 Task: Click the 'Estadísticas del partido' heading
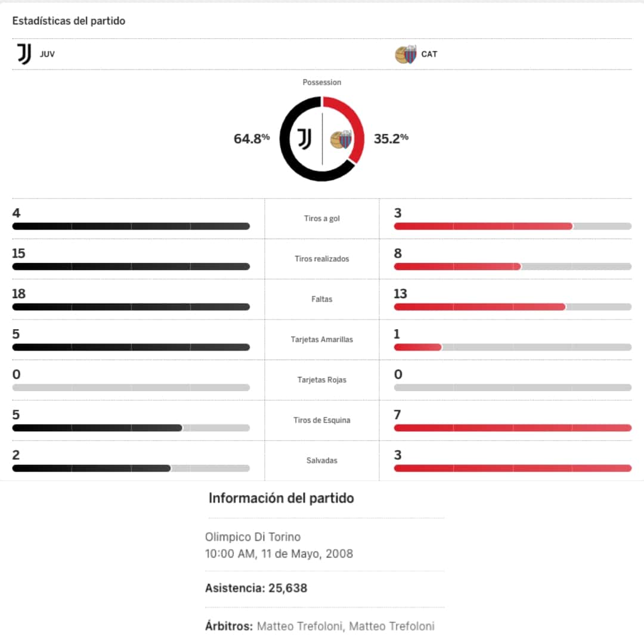point(69,21)
